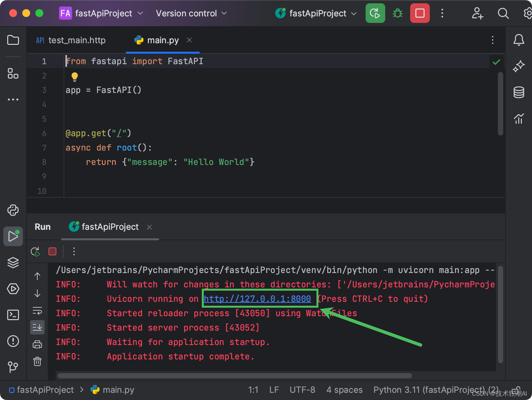This screenshot has height=400, width=532.
Task: Open the Problems tool window
Action: pyautogui.click(x=13, y=341)
